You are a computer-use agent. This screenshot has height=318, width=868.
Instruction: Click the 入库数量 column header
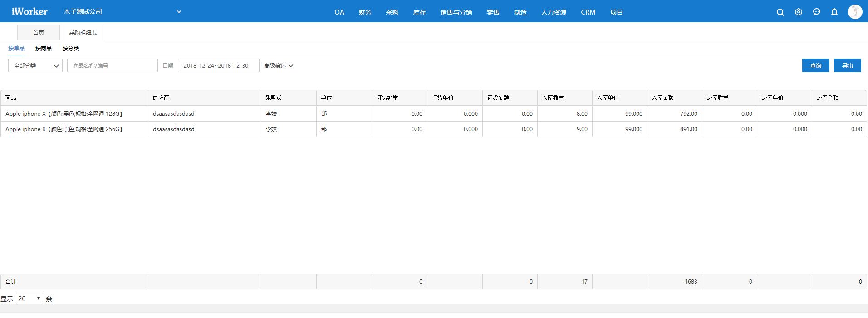tap(565, 98)
